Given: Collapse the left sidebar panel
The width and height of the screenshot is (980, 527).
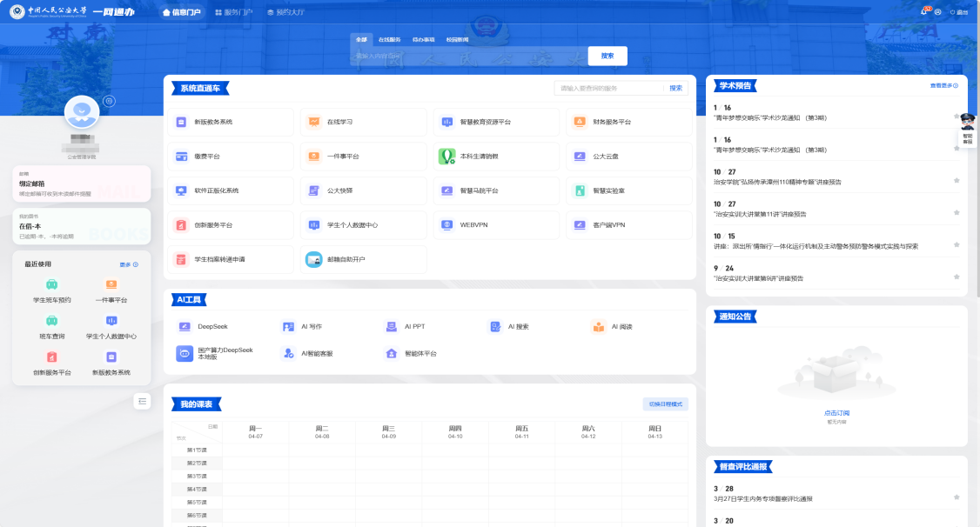Looking at the screenshot, I should click(x=144, y=401).
